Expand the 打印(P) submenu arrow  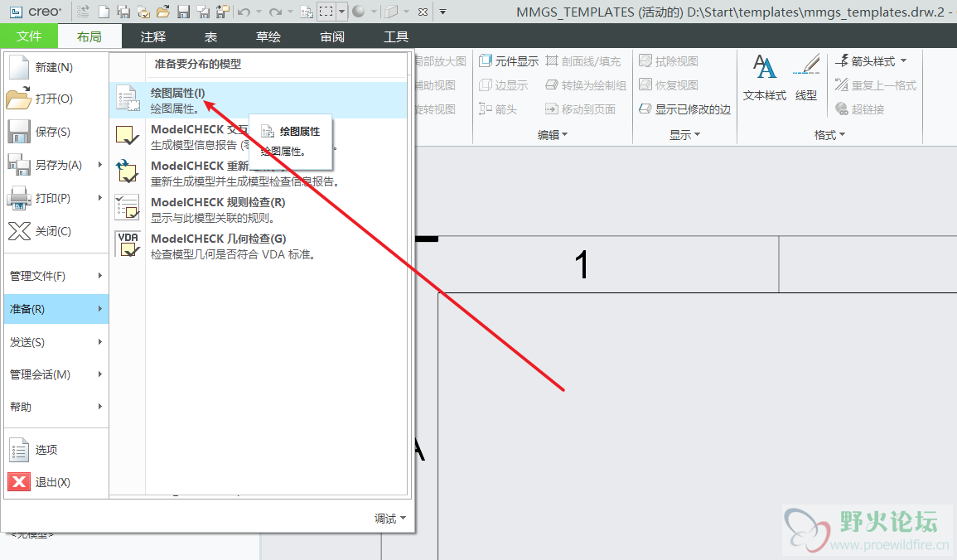pyautogui.click(x=100, y=198)
